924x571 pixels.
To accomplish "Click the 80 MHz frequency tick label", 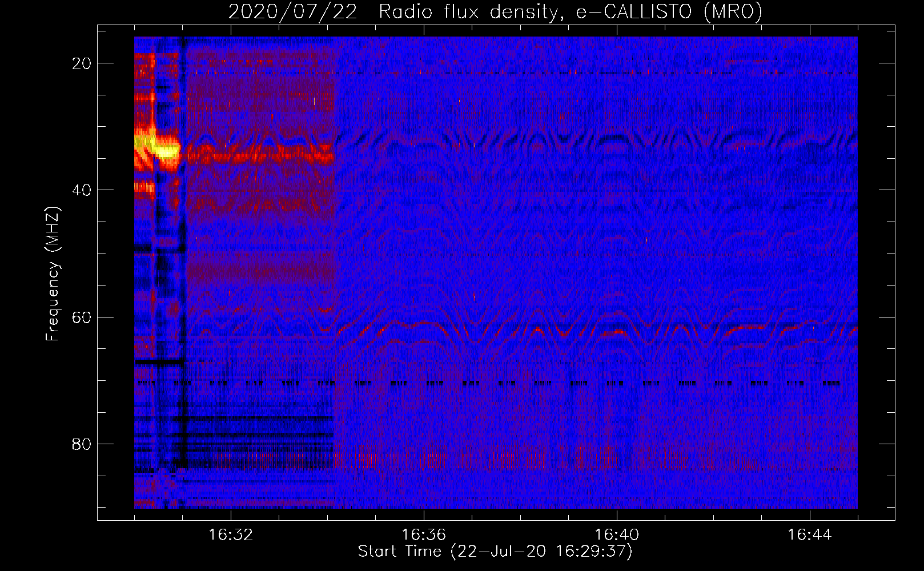I will point(82,444).
